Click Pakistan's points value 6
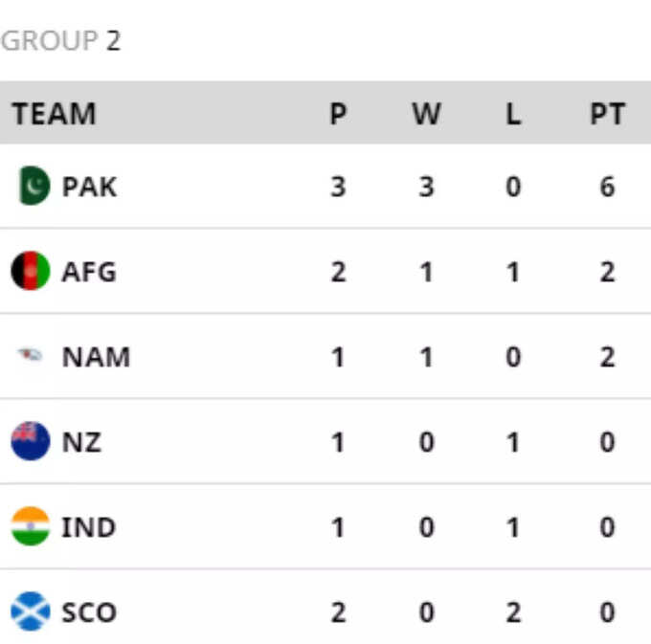The width and height of the screenshot is (651, 644). (607, 187)
